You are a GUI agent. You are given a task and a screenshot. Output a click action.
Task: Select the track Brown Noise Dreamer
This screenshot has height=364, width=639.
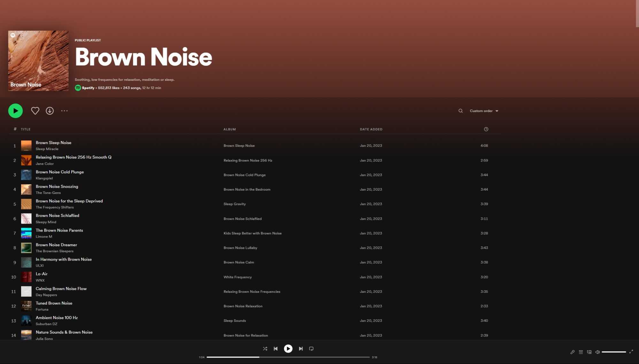[56, 245]
